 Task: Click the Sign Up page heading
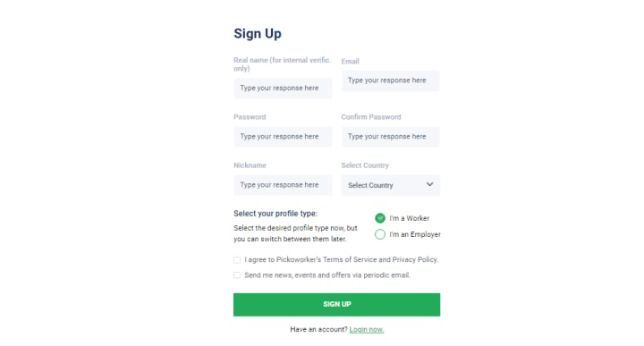[x=258, y=34]
